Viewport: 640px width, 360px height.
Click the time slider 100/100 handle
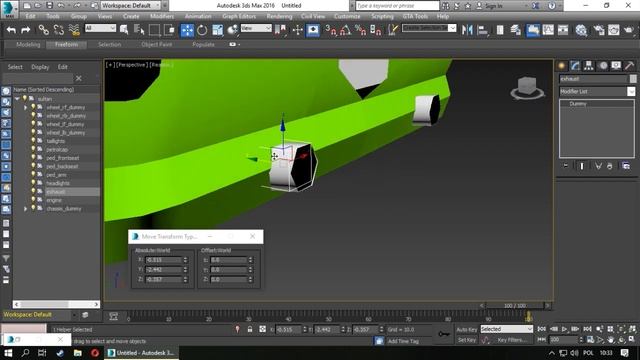pos(515,305)
